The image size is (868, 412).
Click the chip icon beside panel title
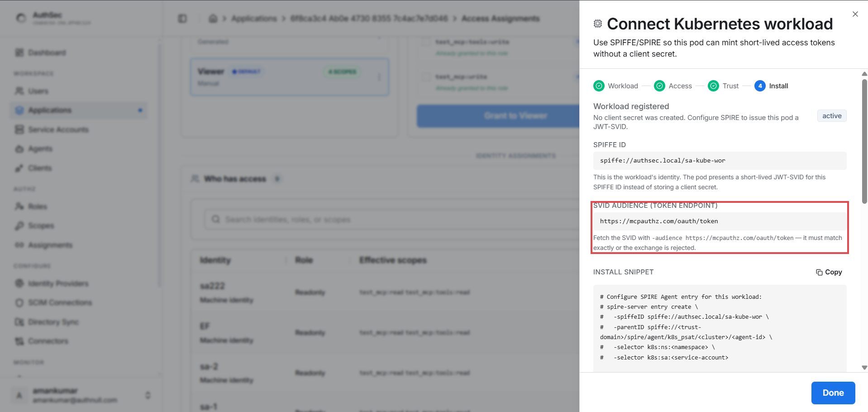(597, 24)
